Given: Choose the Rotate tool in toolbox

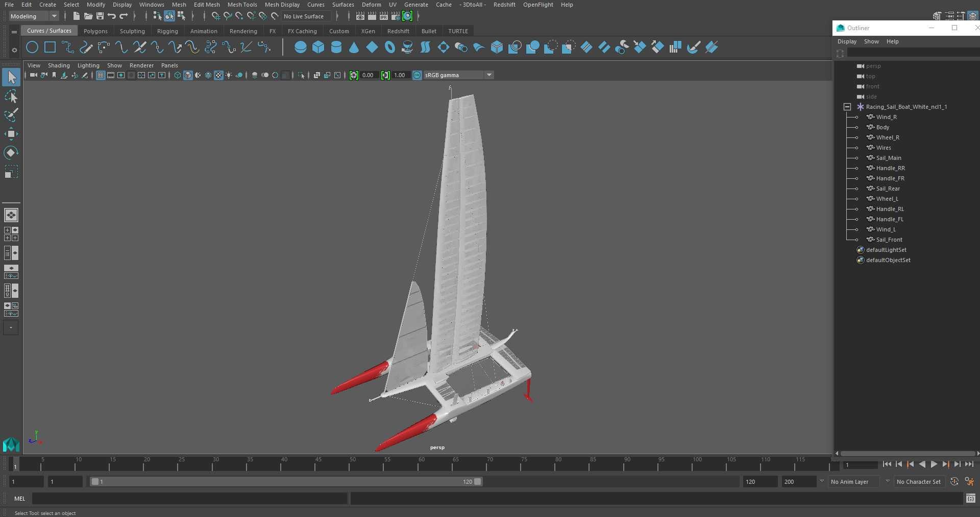Looking at the screenshot, I should (x=11, y=153).
